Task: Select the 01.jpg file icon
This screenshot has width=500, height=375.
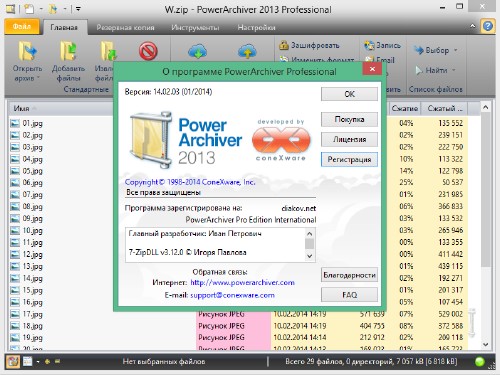Action: coord(15,123)
